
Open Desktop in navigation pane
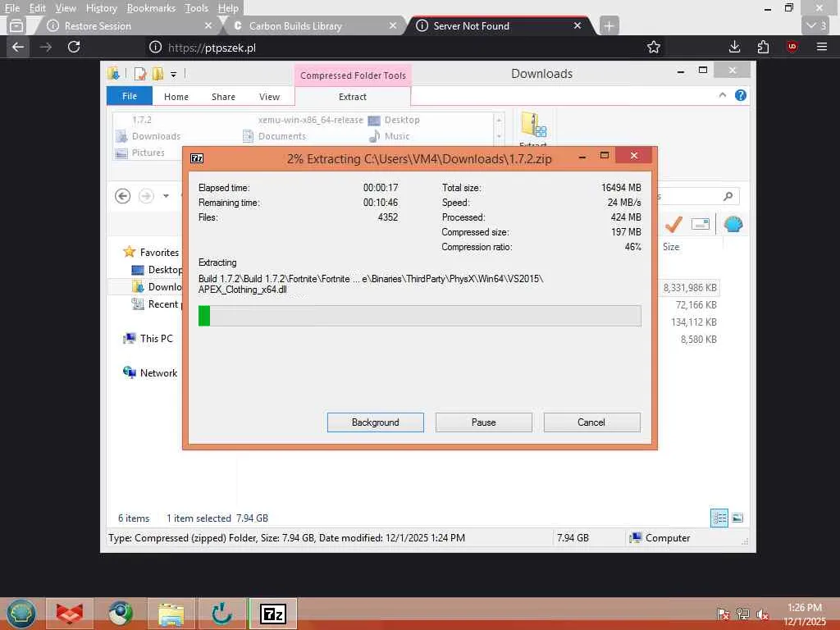[157, 269]
